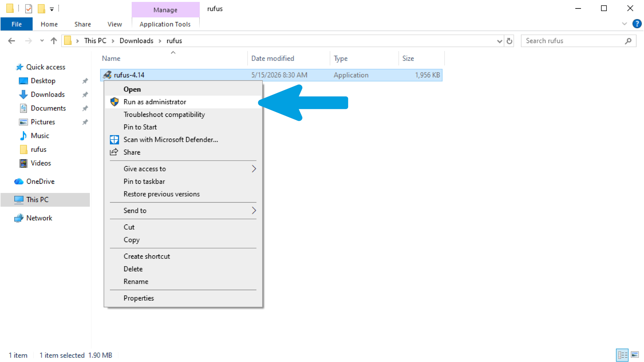Click This PC in the address bar
This screenshot has height=362, width=644.
95,41
